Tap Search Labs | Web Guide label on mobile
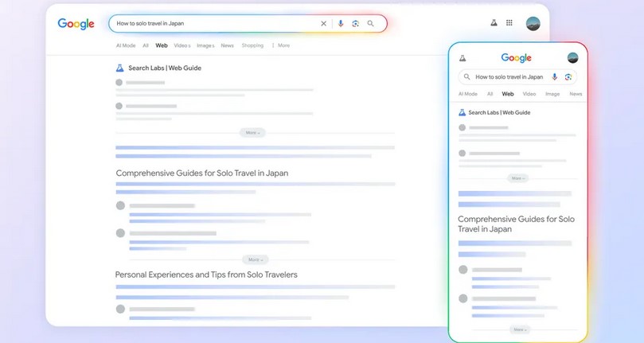The image size is (644, 343). coord(499,112)
